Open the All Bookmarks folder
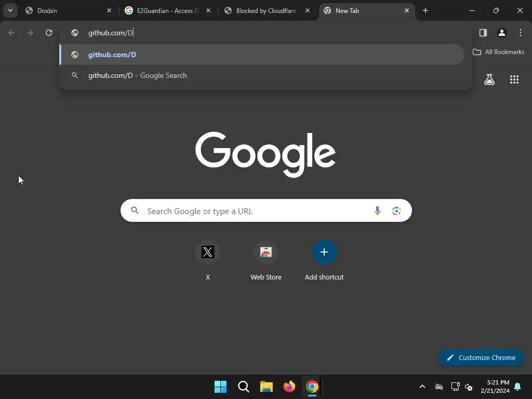Screen dimensions: 532x399 [x=498, y=52]
